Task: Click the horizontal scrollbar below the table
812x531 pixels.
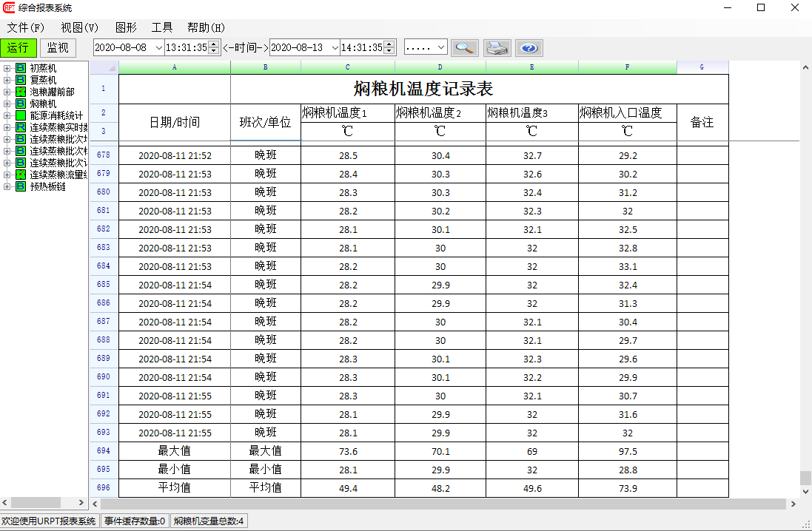Action: 444,504
